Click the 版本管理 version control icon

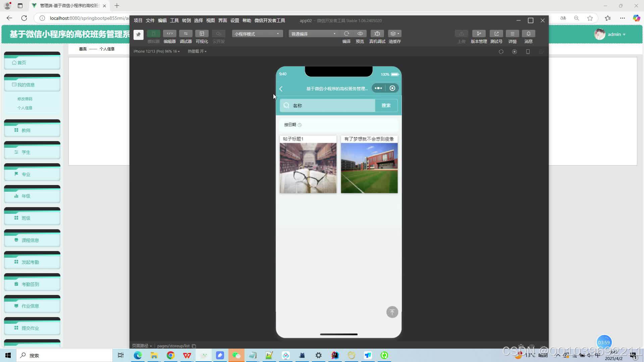479,34
